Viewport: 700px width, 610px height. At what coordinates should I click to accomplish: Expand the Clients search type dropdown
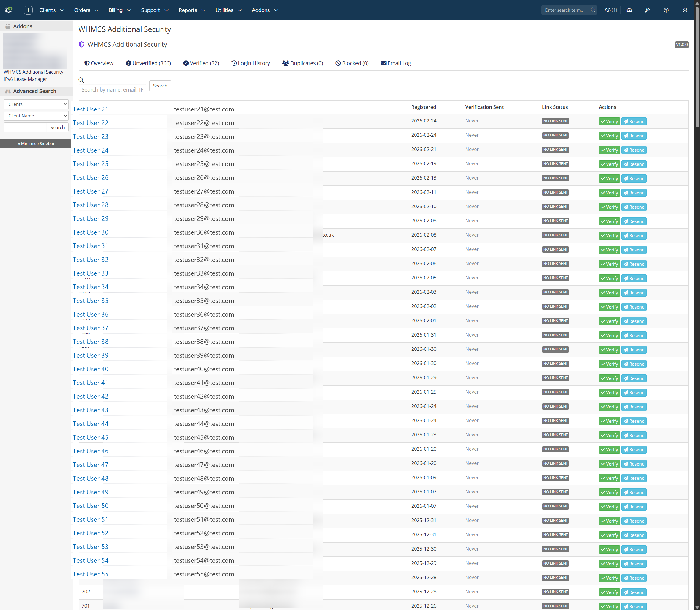36,104
